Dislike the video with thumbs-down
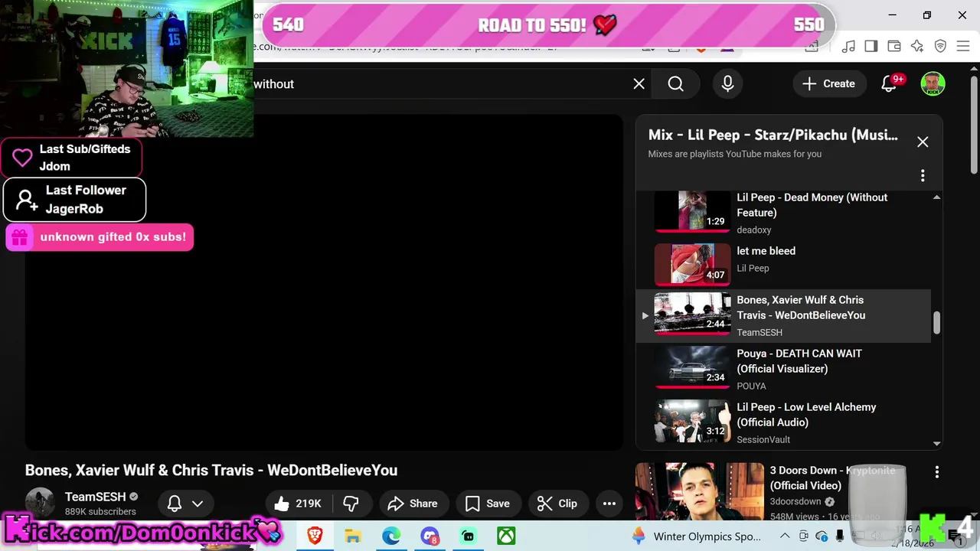The height and width of the screenshot is (551, 980). click(351, 504)
